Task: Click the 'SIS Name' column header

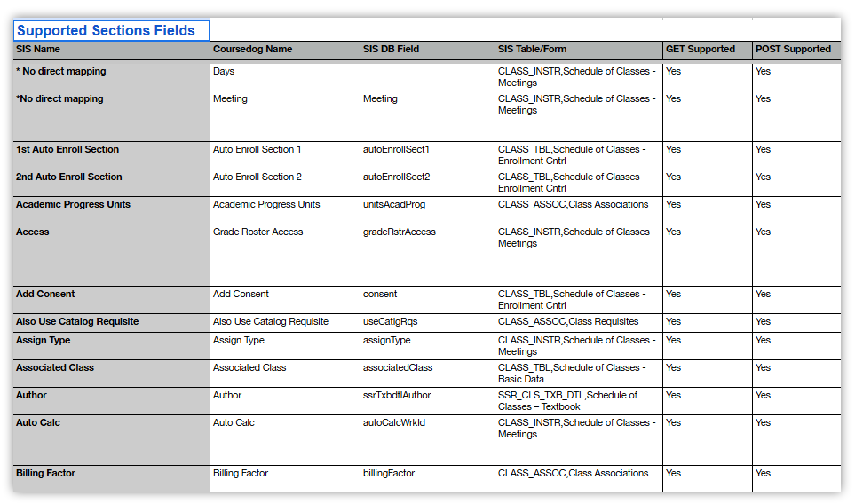Action: click(111, 50)
